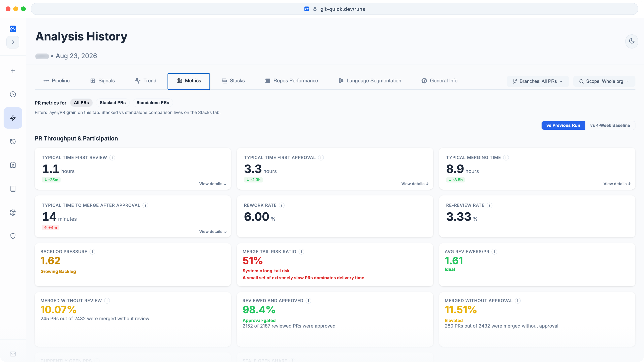
Task: View details for Time to Merge After Approval
Action: pos(213,231)
